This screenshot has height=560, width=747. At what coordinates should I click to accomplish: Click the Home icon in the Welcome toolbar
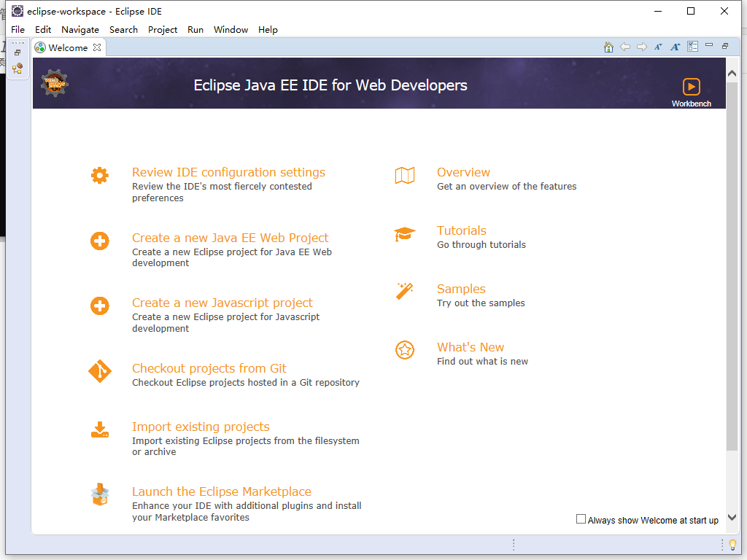pos(608,46)
